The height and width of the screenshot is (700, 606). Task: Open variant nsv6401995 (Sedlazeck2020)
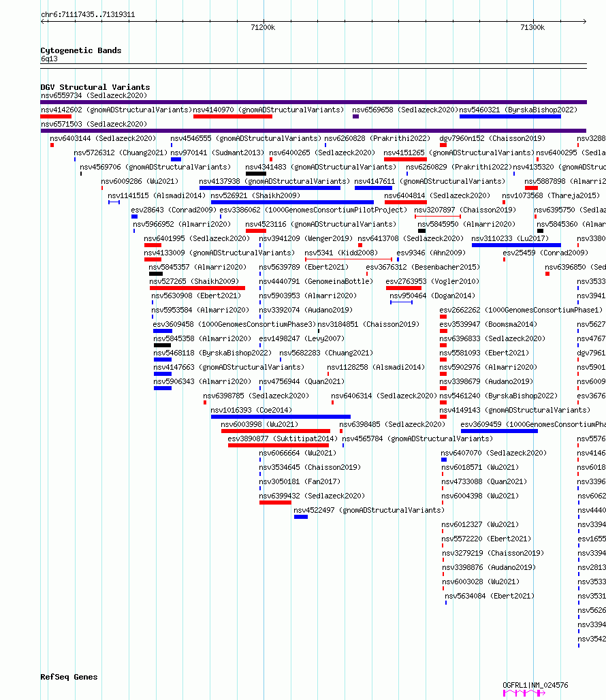(197, 238)
